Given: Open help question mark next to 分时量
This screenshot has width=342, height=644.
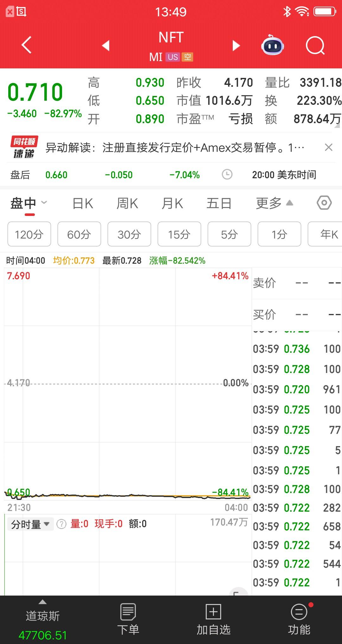Looking at the screenshot, I should (x=61, y=524).
